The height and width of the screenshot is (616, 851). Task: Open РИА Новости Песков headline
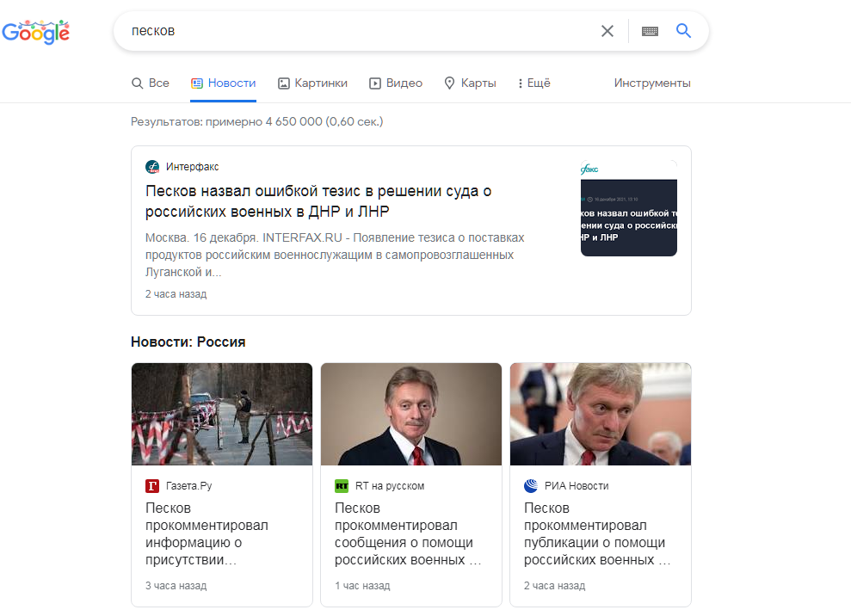pos(596,533)
